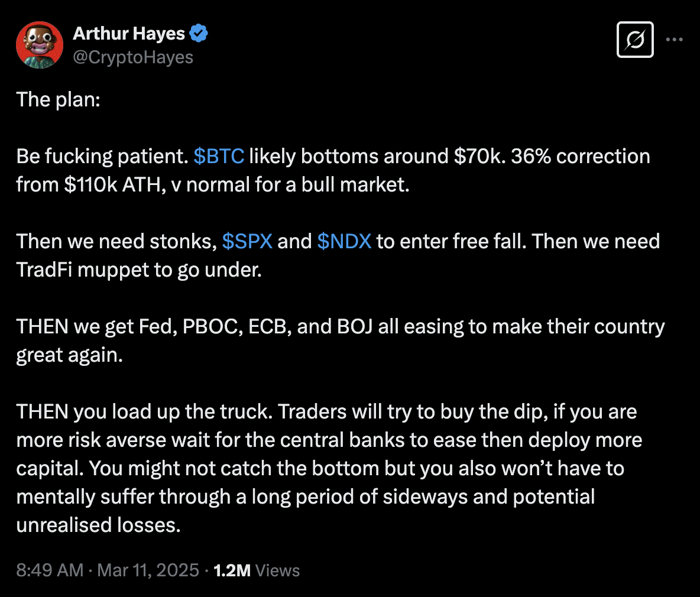Open the 1.2M Views count
Viewport: 700px width, 597px height.
tap(257, 570)
